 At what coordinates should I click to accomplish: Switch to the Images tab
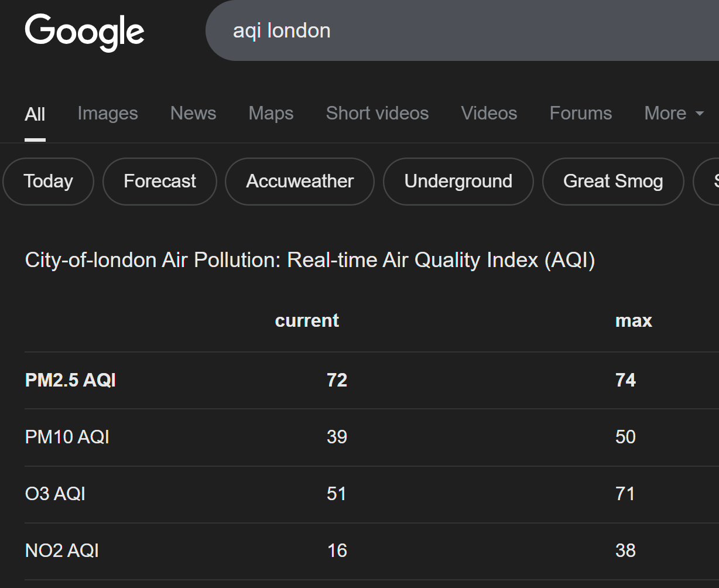[x=108, y=113]
